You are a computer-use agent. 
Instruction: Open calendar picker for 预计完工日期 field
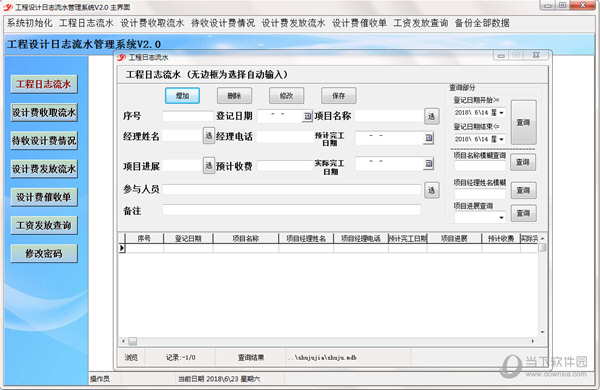coord(429,138)
